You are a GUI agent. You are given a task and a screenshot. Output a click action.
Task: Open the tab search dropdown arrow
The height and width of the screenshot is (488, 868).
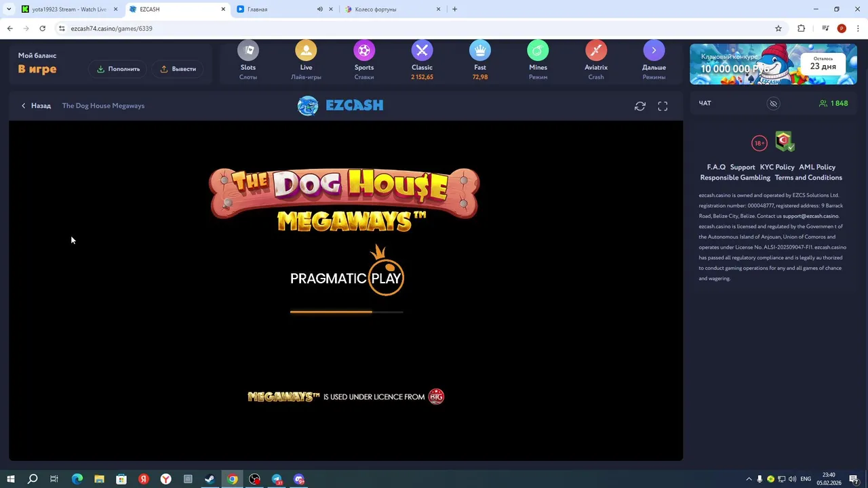pyautogui.click(x=9, y=9)
